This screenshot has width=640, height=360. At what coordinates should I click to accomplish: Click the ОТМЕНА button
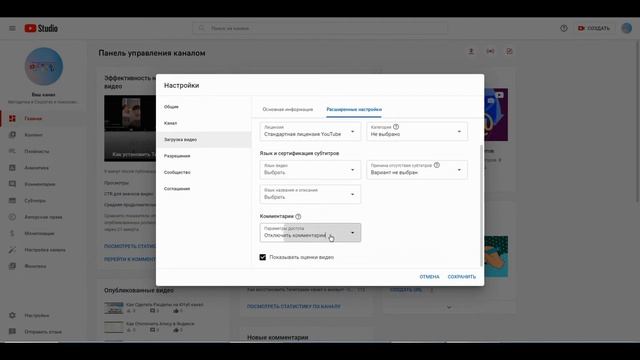tap(429, 277)
